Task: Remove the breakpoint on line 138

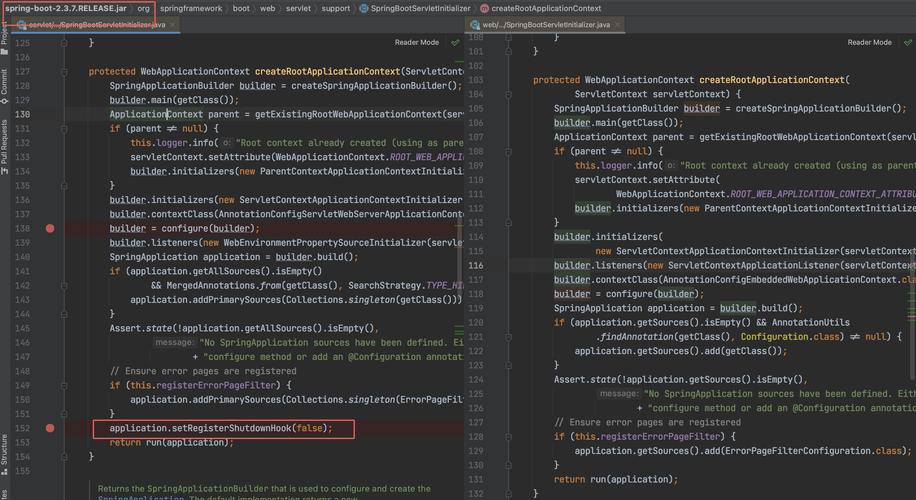Action: [50, 228]
